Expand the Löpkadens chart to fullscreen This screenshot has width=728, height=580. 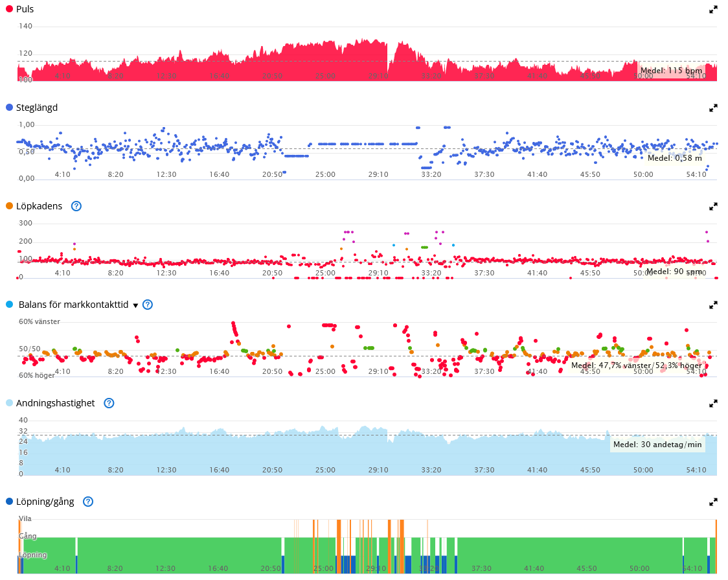coord(713,207)
